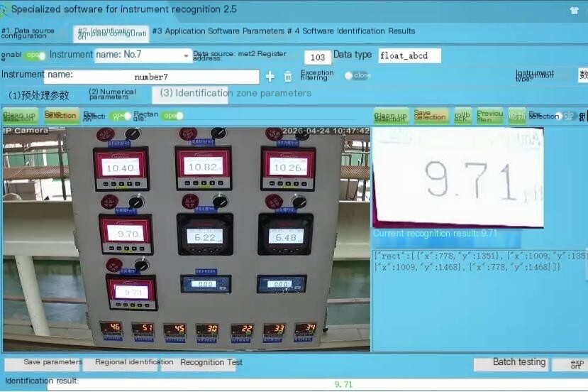Open the Instrument name No.7 dropdown

(x=143, y=55)
